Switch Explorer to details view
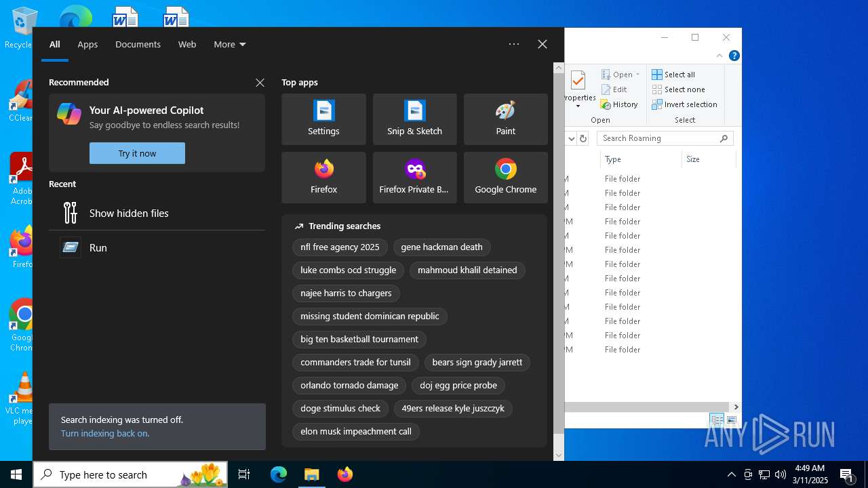Viewport: 868px width, 488px height. pyautogui.click(x=716, y=420)
